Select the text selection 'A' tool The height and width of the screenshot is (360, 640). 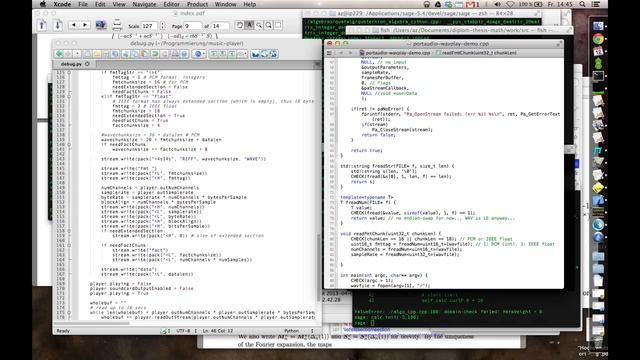coord(249,25)
